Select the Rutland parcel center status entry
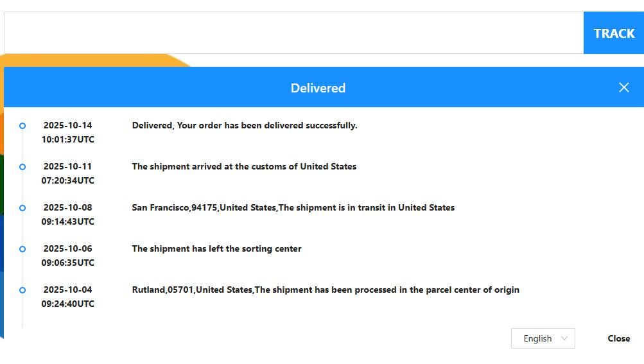 [x=326, y=290]
